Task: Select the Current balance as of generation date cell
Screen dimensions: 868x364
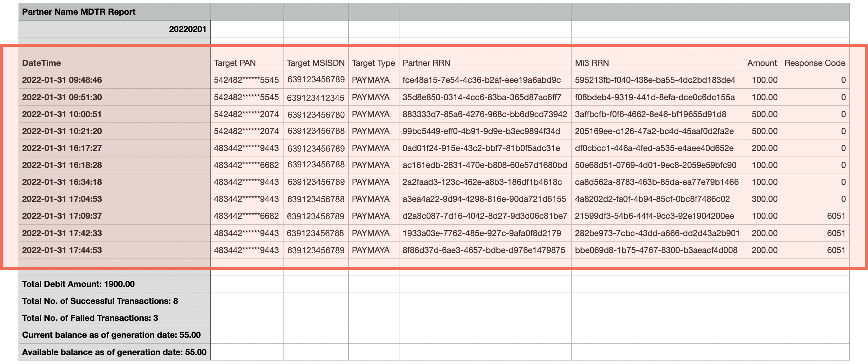Action: (111, 335)
